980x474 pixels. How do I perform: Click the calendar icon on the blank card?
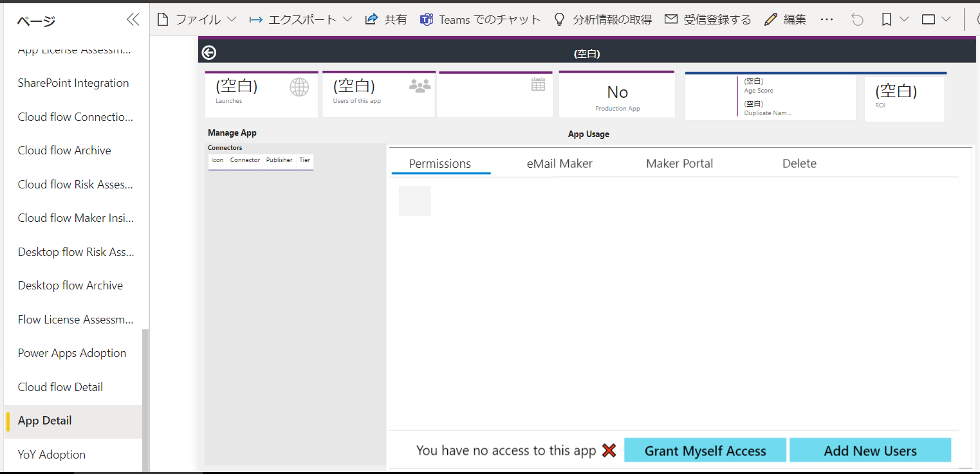click(538, 84)
